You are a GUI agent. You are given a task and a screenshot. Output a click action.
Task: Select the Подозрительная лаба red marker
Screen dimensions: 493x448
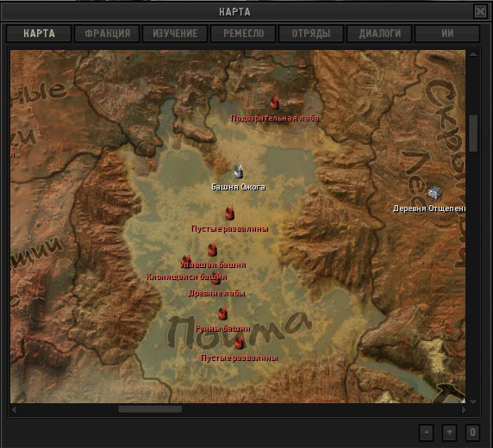[275, 103]
